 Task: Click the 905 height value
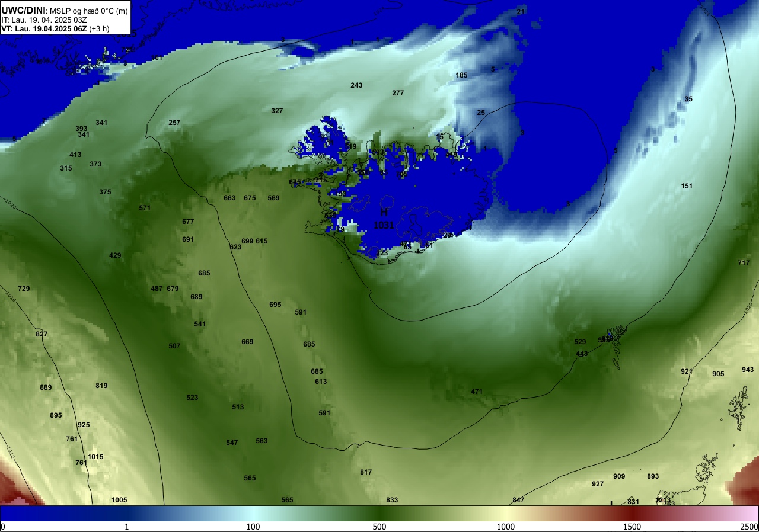[x=718, y=374]
